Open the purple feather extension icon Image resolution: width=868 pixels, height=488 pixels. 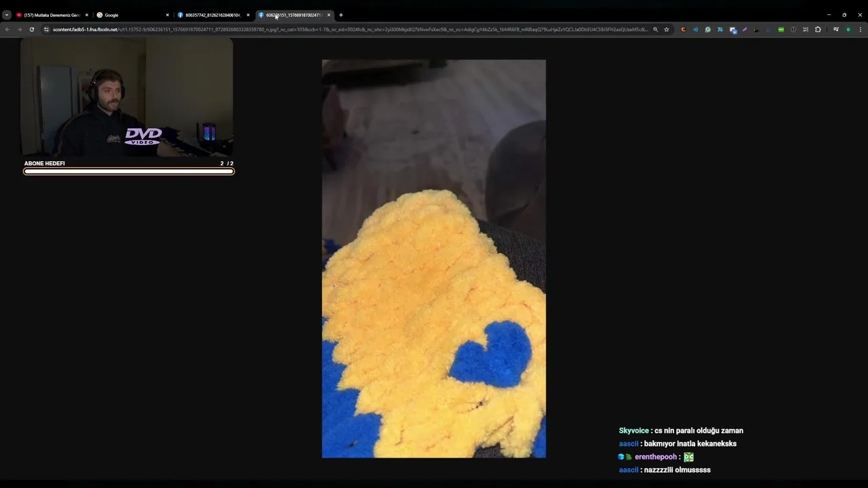[x=745, y=29]
